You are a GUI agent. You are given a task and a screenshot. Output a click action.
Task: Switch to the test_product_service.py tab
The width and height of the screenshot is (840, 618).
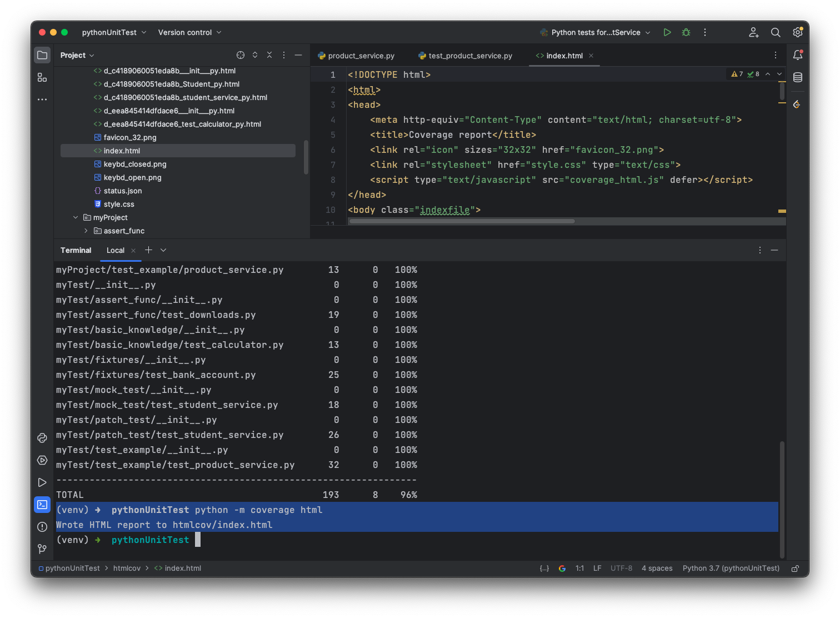470,56
